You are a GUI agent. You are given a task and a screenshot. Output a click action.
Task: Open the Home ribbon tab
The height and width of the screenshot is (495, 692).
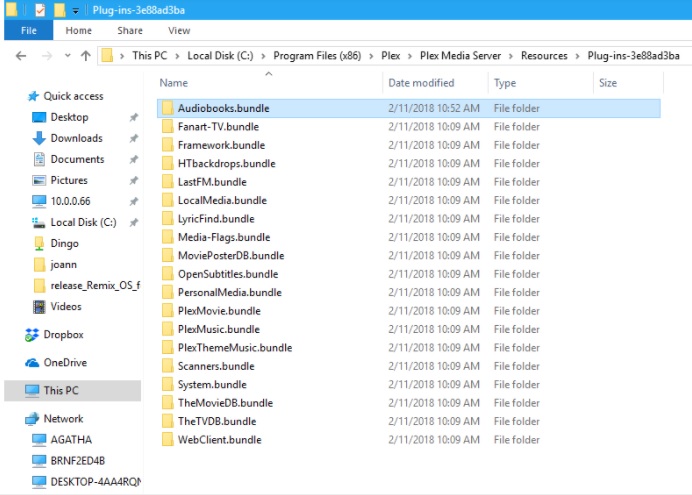pyautogui.click(x=79, y=30)
